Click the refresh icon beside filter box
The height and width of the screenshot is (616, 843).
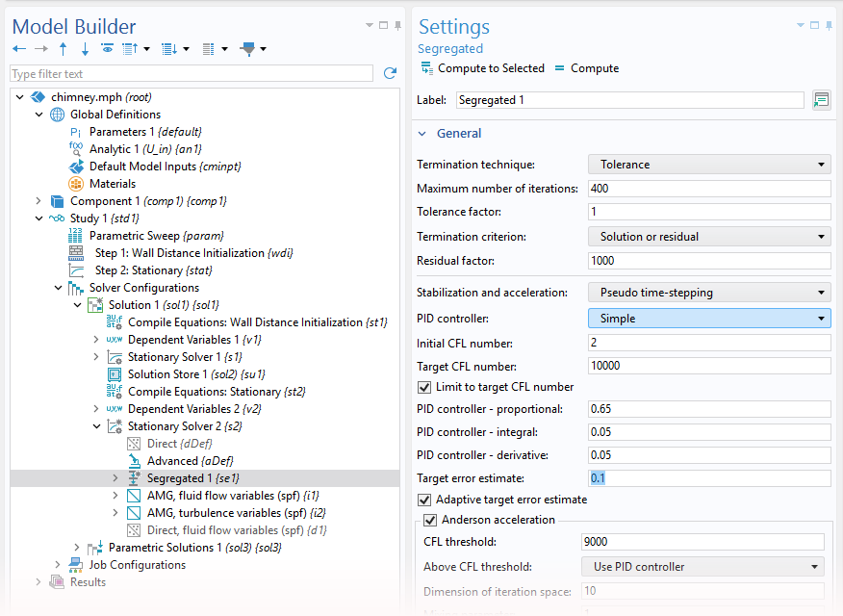tap(390, 73)
